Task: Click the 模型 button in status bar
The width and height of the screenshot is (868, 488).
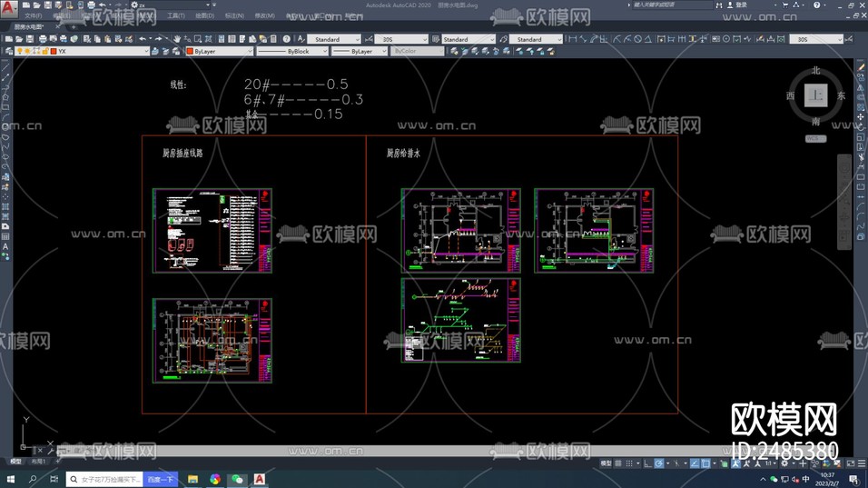Action: tap(606, 463)
